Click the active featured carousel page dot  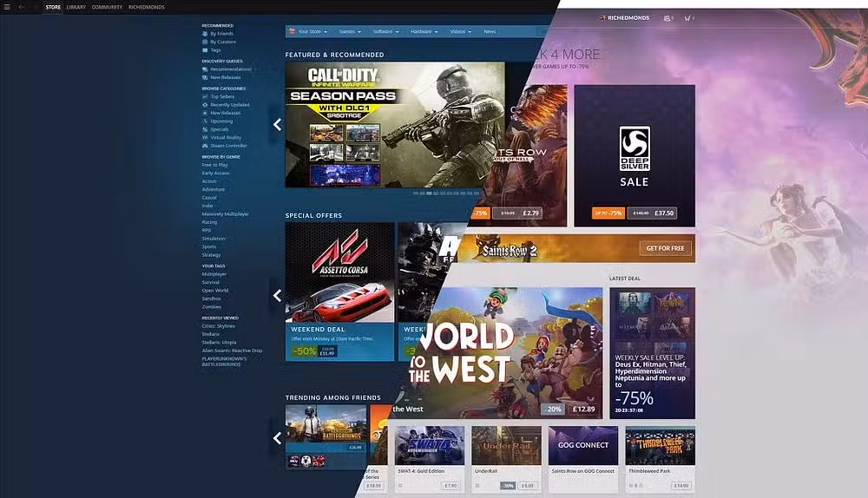[x=429, y=193]
